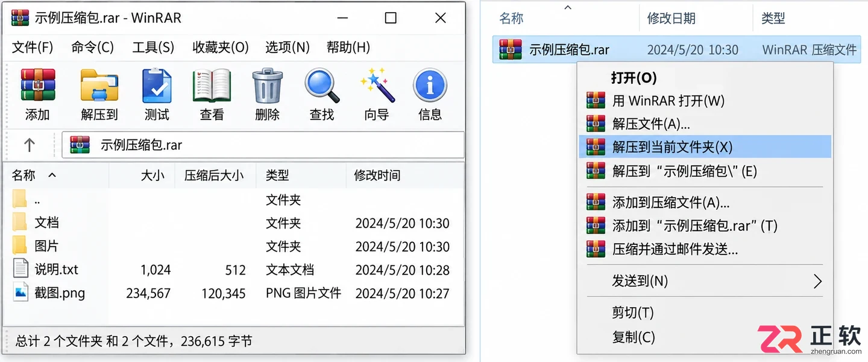Click the 234,567 size value
The image size is (868, 362).
click(x=148, y=293)
